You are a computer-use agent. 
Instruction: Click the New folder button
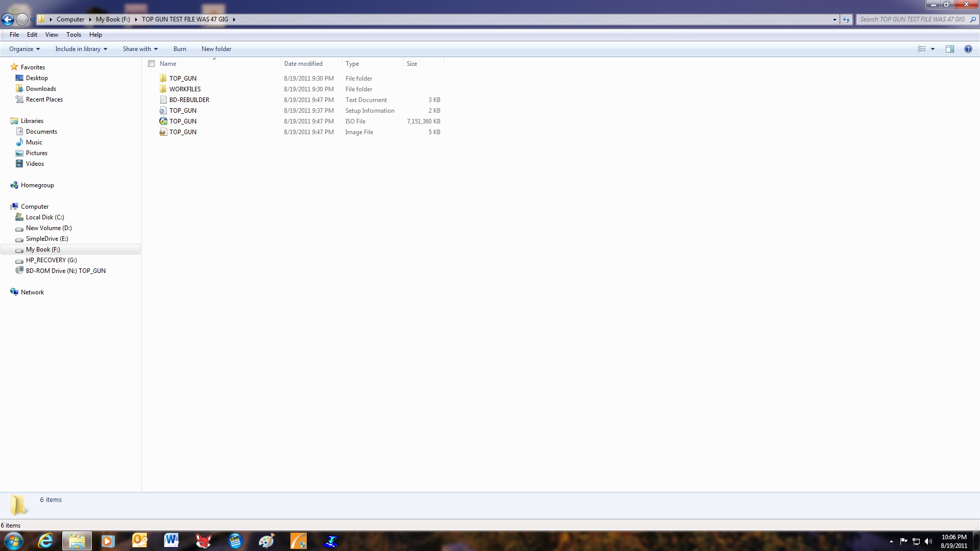pyautogui.click(x=216, y=49)
